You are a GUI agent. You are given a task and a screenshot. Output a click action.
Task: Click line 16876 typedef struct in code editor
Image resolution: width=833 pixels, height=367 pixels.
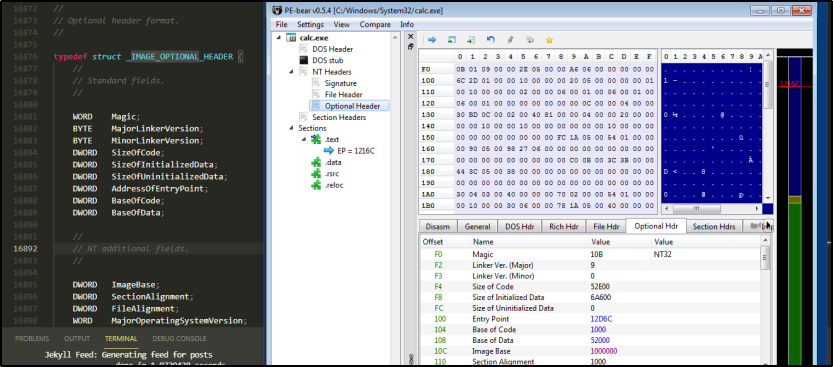(148, 56)
